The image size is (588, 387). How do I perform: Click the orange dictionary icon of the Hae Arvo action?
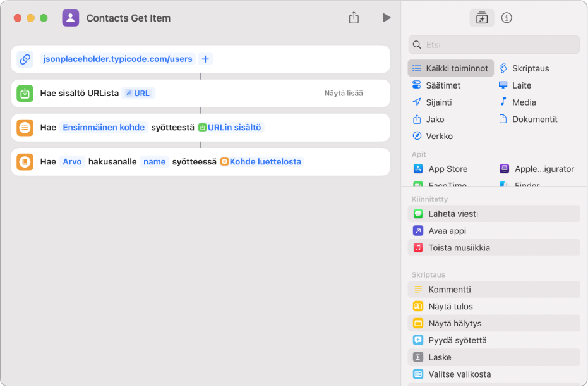pos(25,162)
